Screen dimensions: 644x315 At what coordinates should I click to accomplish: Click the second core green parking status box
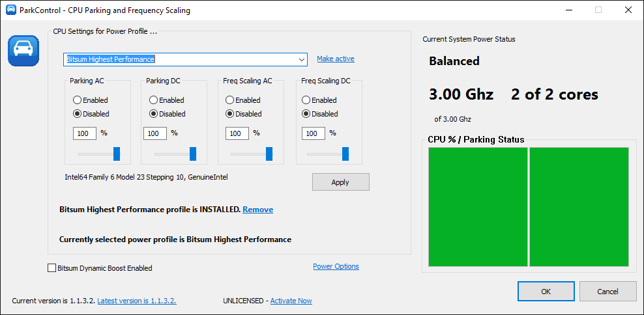579,207
